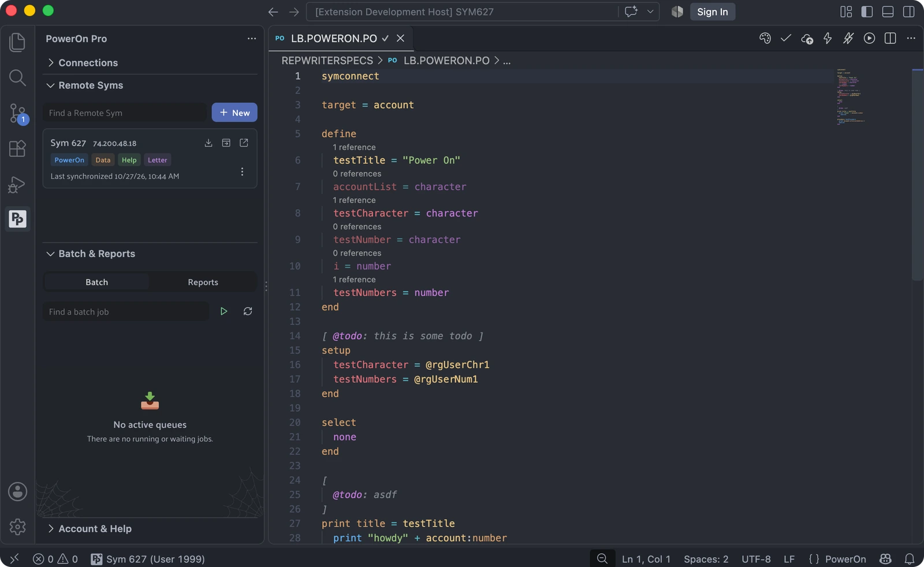
Task: Open Run and Debug view
Action: (17, 184)
